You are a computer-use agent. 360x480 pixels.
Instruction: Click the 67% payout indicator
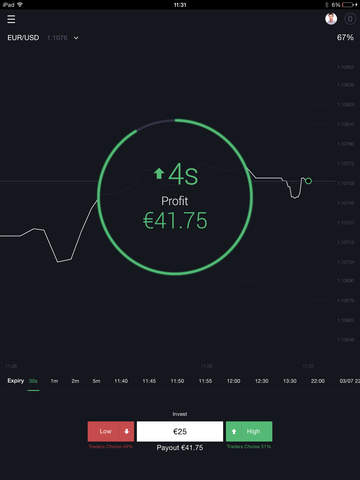[x=345, y=37]
